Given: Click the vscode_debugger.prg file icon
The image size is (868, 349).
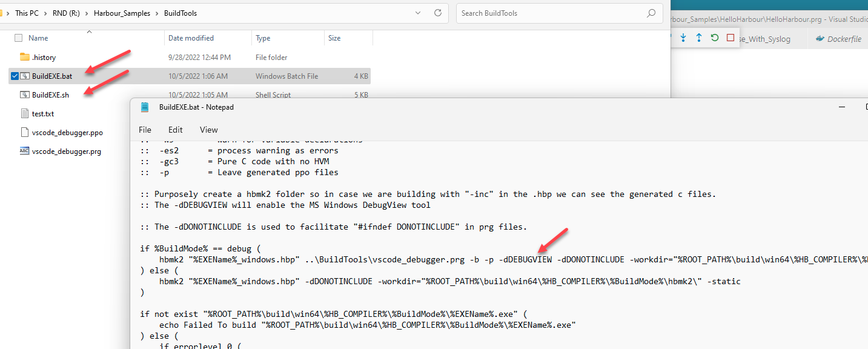Looking at the screenshot, I should pos(25,151).
